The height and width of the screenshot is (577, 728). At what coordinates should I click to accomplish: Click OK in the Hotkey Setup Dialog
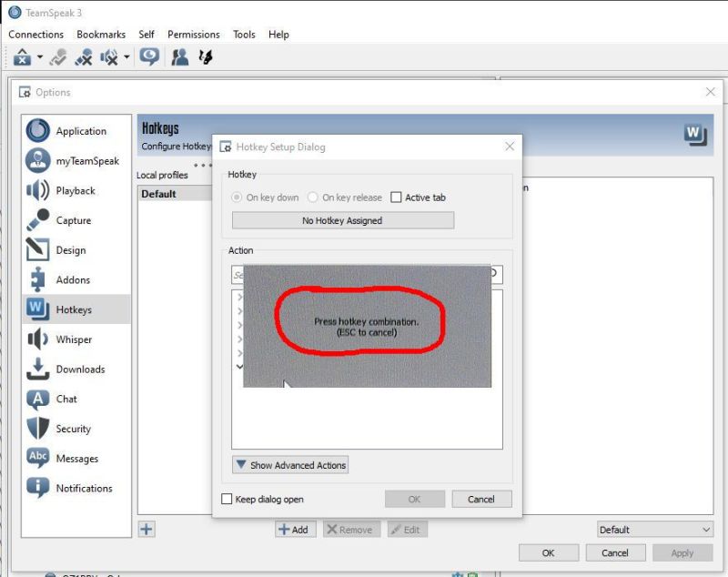pos(415,499)
